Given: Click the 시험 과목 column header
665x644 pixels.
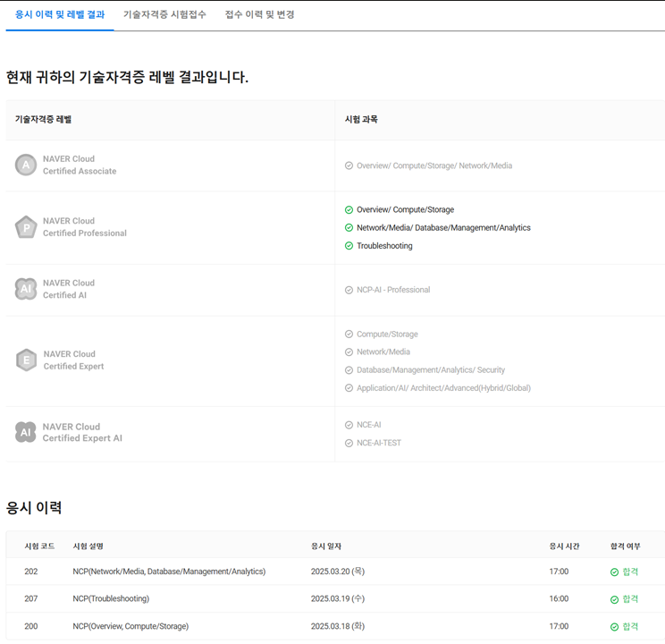Looking at the screenshot, I should [361, 120].
